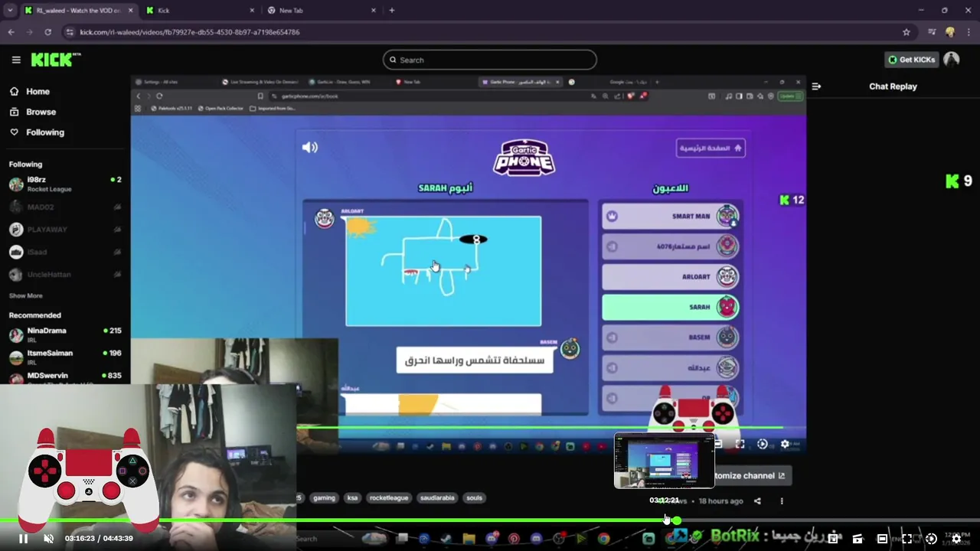View site info icon beside URL
Screen dimensions: 980x551
[x=70, y=32]
